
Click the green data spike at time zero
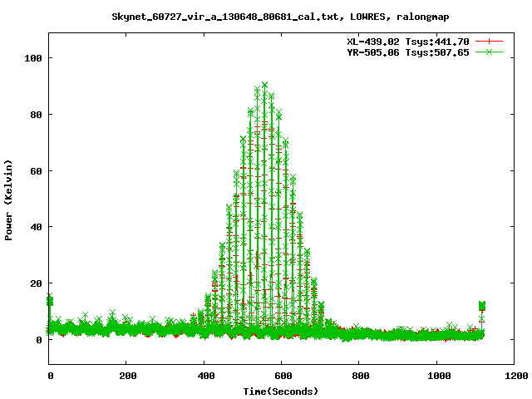[x=50, y=301]
